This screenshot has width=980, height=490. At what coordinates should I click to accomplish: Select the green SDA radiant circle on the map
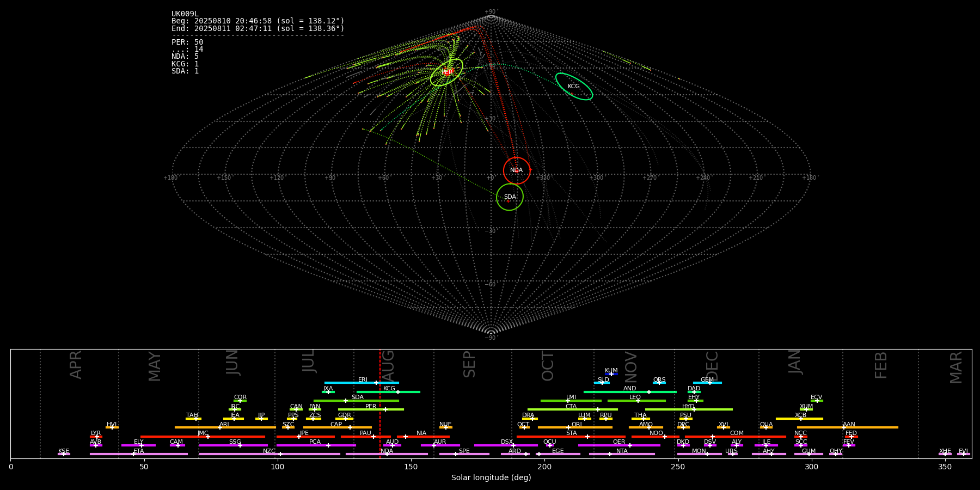click(510, 197)
